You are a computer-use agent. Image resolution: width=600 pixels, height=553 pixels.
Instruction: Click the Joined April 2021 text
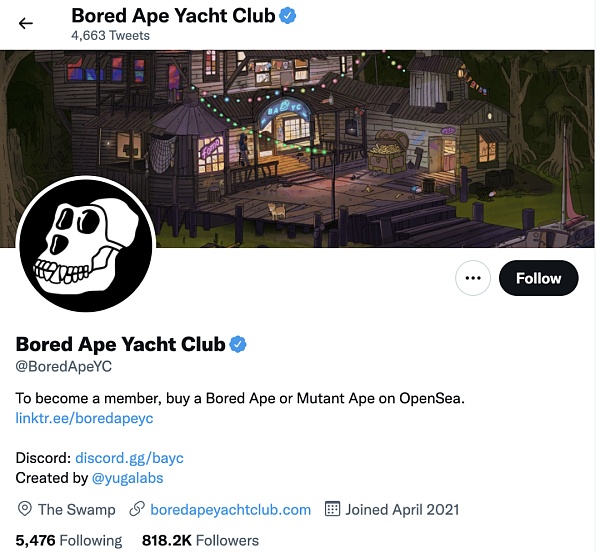point(402,509)
